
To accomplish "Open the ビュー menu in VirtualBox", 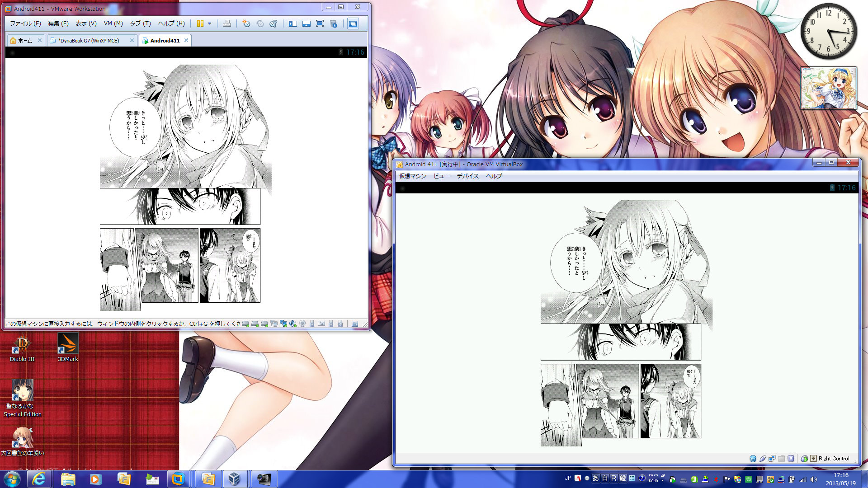I will point(441,176).
